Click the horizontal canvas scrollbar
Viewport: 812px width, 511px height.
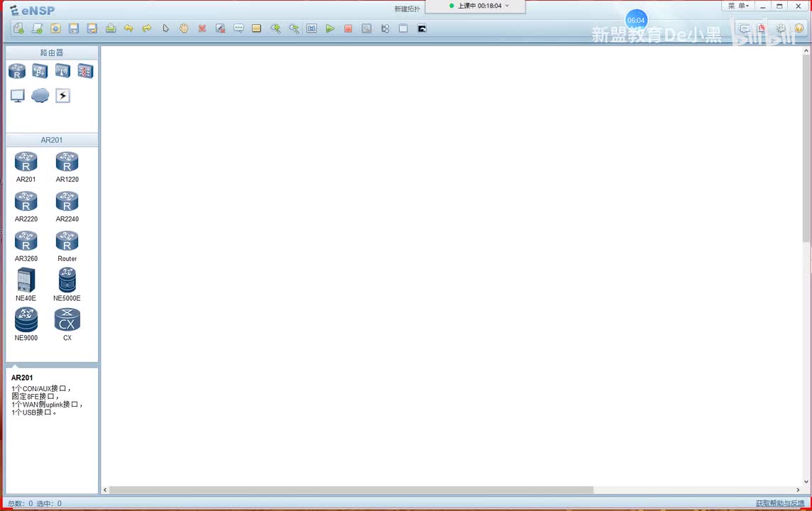[x=351, y=490]
